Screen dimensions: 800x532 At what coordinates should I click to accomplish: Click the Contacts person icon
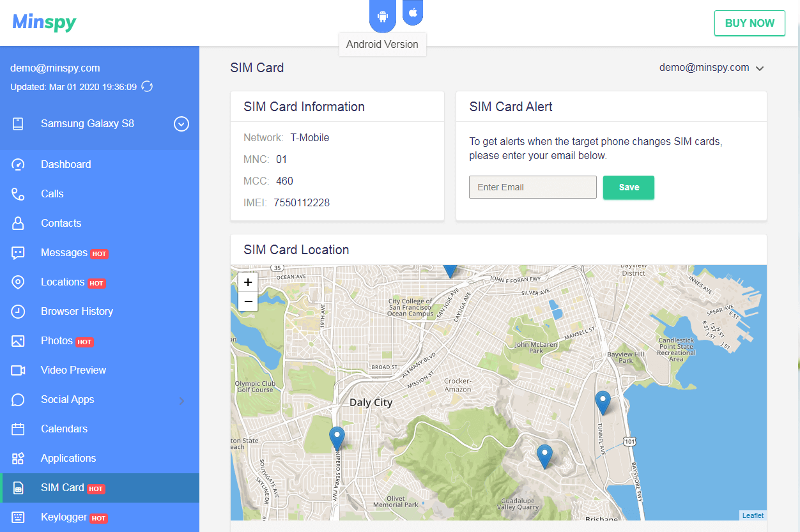click(18, 223)
